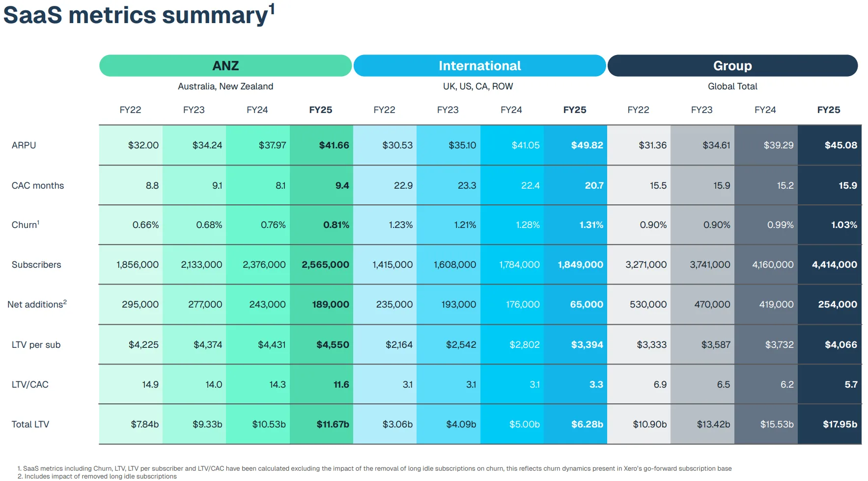Click the International FY25 churn value 1.31%
868x481 pixels.
tap(591, 225)
